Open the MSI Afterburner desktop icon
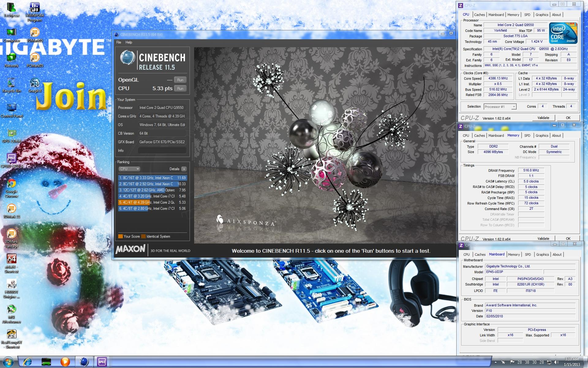 pos(11,314)
